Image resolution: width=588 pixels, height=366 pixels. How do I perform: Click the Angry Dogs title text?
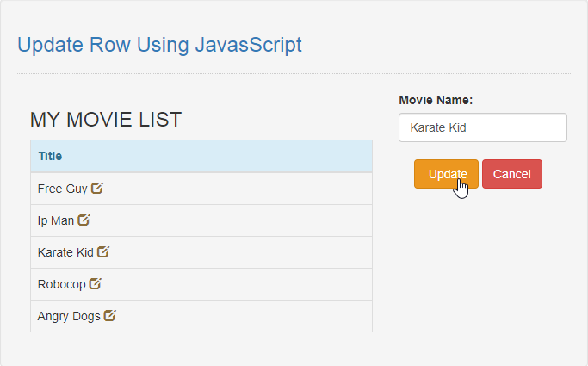(69, 316)
